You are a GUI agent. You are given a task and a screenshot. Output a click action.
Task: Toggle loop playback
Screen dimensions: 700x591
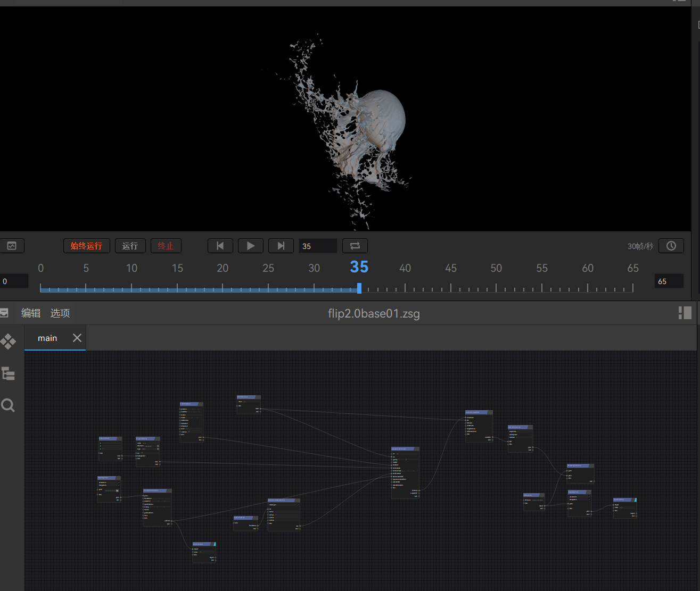tap(355, 246)
